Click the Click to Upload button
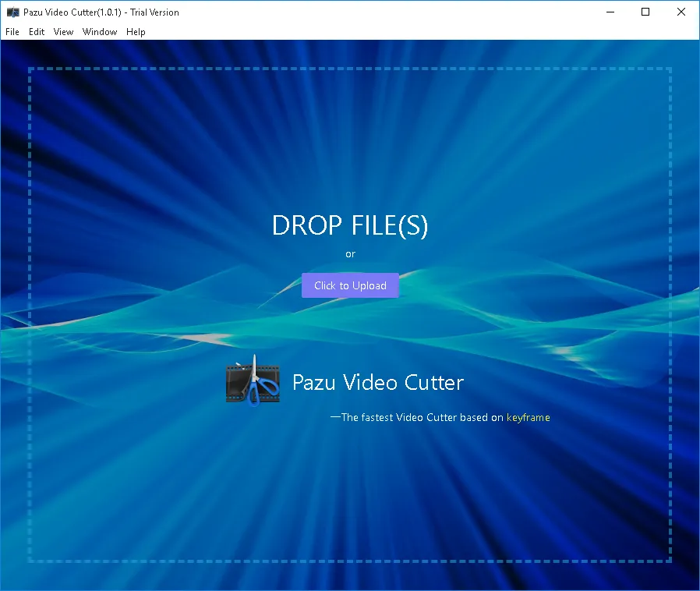This screenshot has height=591, width=700. tap(350, 285)
